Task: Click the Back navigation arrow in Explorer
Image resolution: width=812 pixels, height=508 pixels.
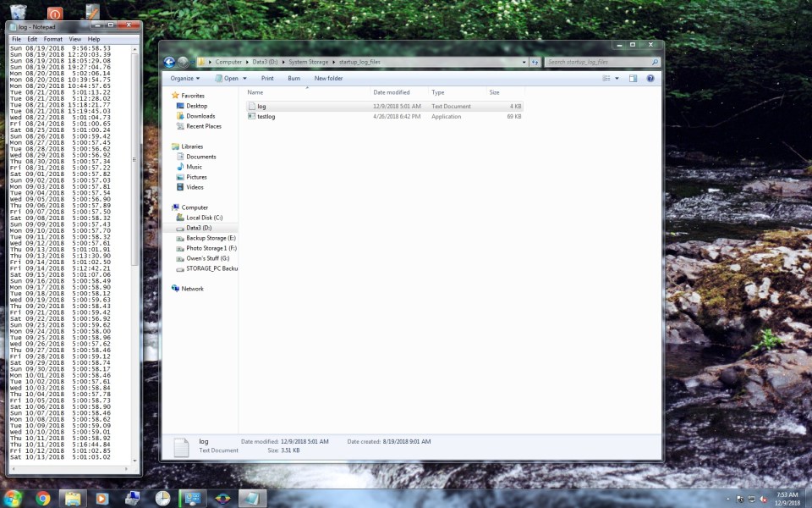Action: (x=169, y=62)
